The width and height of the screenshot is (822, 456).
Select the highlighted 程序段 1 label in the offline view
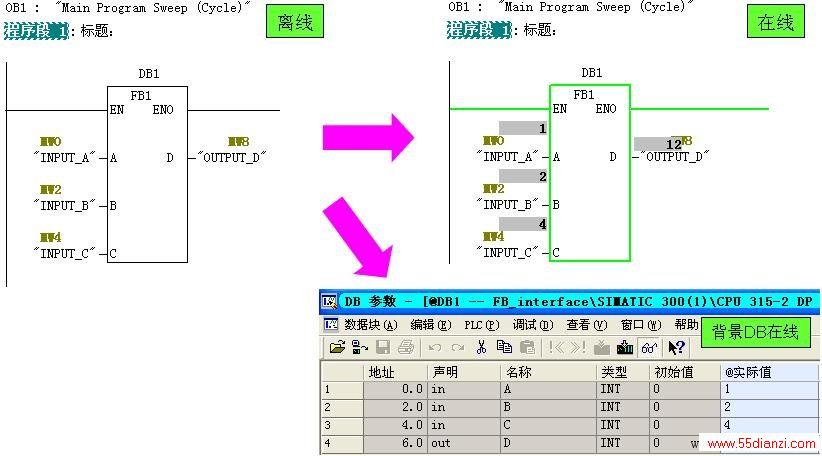click(36, 30)
